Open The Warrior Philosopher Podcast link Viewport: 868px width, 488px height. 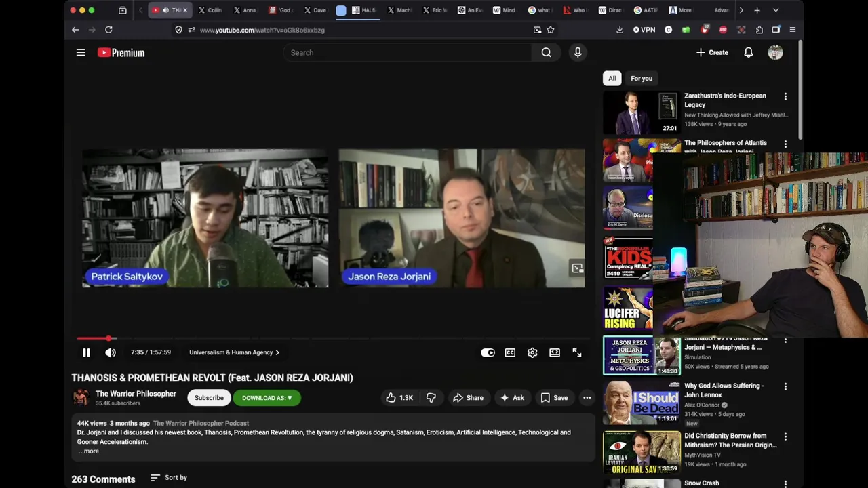click(201, 423)
